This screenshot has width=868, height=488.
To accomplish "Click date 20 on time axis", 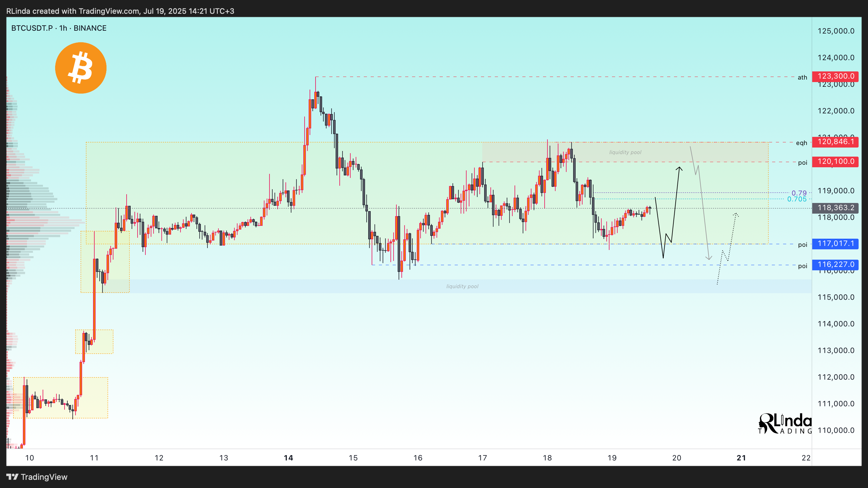I will 677,458.
